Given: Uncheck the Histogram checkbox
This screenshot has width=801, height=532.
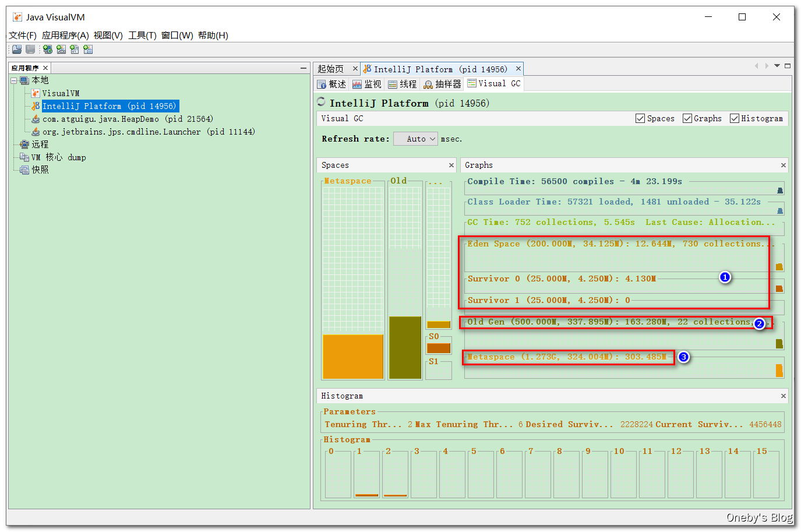Looking at the screenshot, I should click(x=735, y=118).
